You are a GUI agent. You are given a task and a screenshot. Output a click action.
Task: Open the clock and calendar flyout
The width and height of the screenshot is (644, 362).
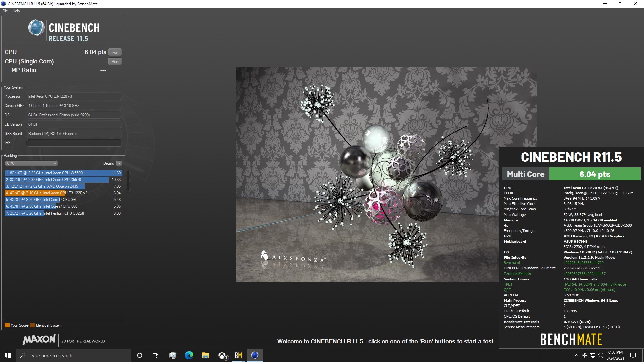pos(615,355)
